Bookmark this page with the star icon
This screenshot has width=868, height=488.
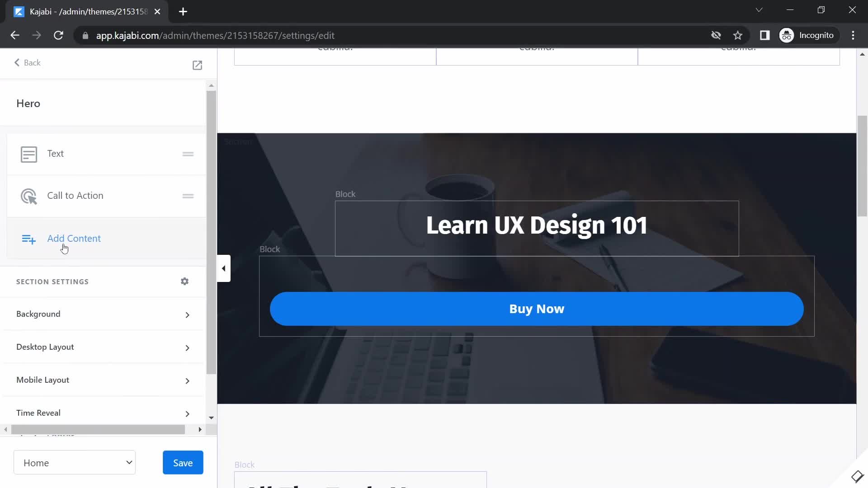738,35
